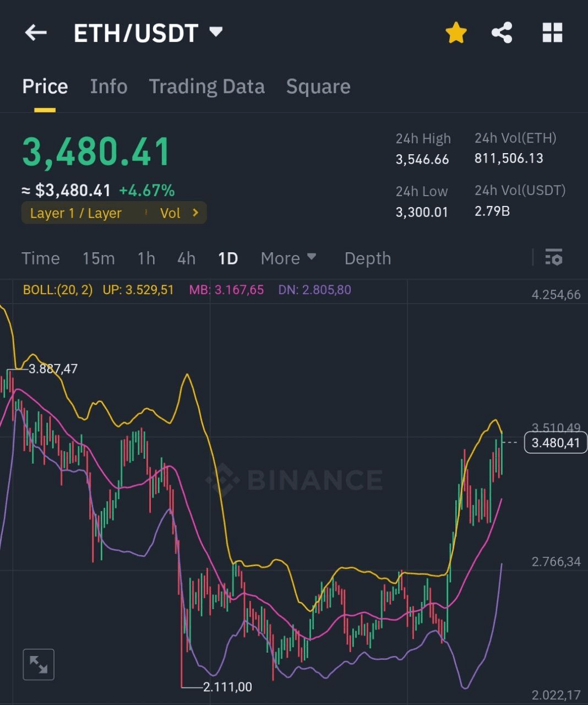The width and height of the screenshot is (588, 705).
Task: Open the four-square grid menu icon
Action: pyautogui.click(x=552, y=32)
